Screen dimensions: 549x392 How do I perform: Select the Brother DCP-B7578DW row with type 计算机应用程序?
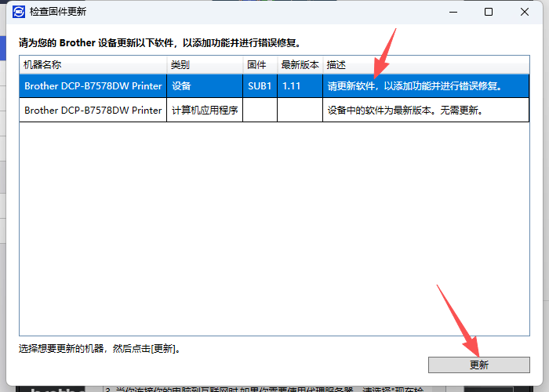[93, 110]
